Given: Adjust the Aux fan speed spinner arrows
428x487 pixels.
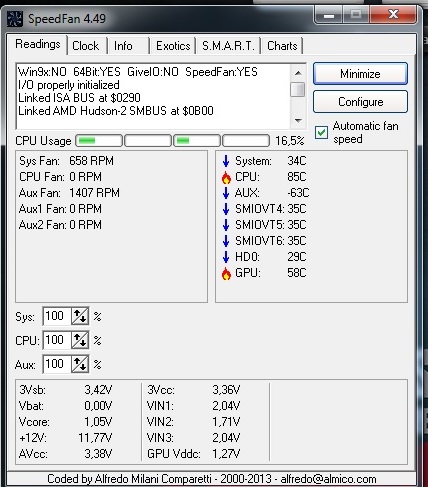Looking at the screenshot, I should (x=80, y=364).
